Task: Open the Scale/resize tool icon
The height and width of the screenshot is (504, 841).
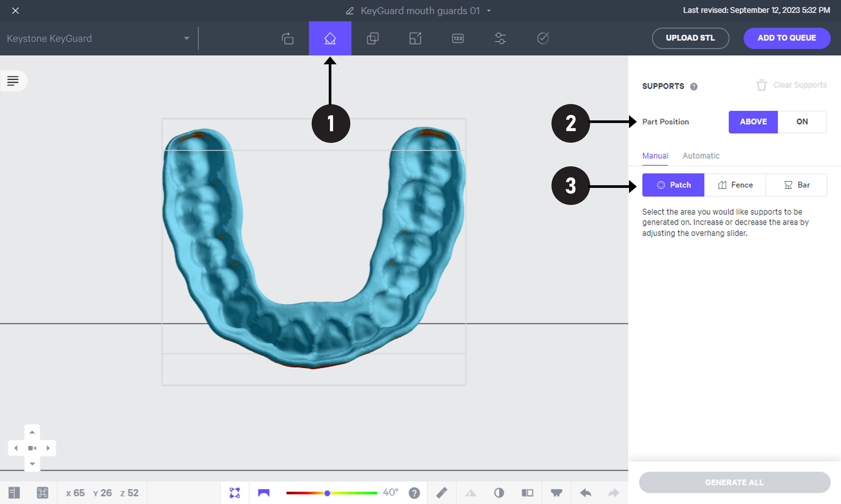Action: click(x=415, y=38)
